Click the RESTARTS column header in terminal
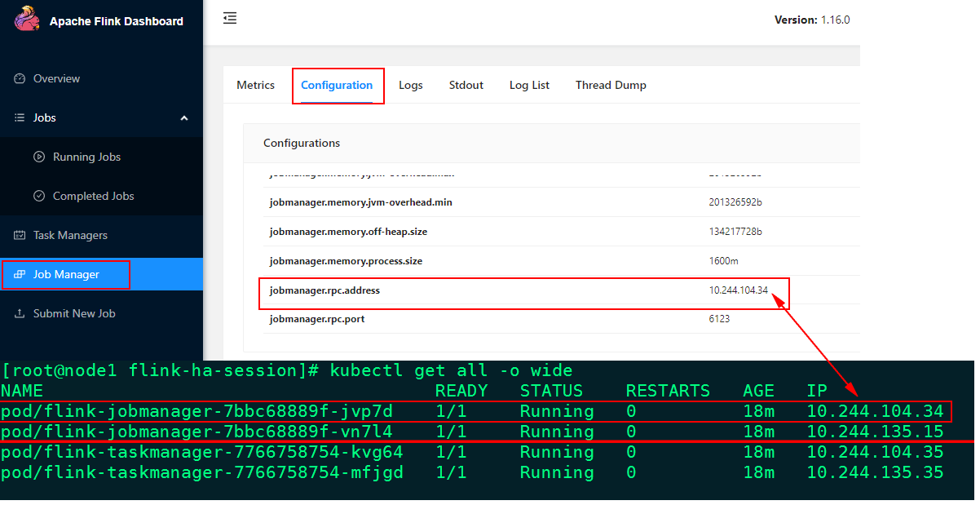This screenshot has width=980, height=505. [x=668, y=391]
